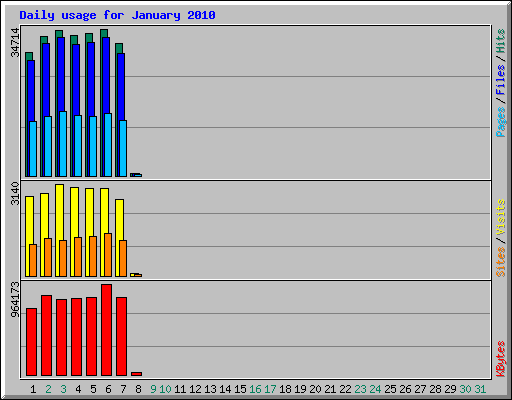This screenshot has height=400, width=512.
Task: Click the 964173 y-axis maximum value
Action: (x=15, y=299)
